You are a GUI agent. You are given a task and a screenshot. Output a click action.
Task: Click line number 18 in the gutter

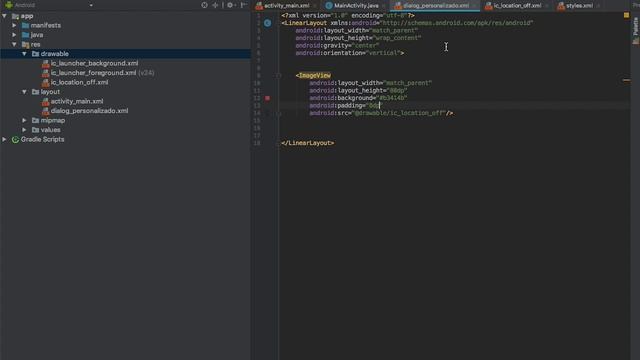click(x=257, y=143)
